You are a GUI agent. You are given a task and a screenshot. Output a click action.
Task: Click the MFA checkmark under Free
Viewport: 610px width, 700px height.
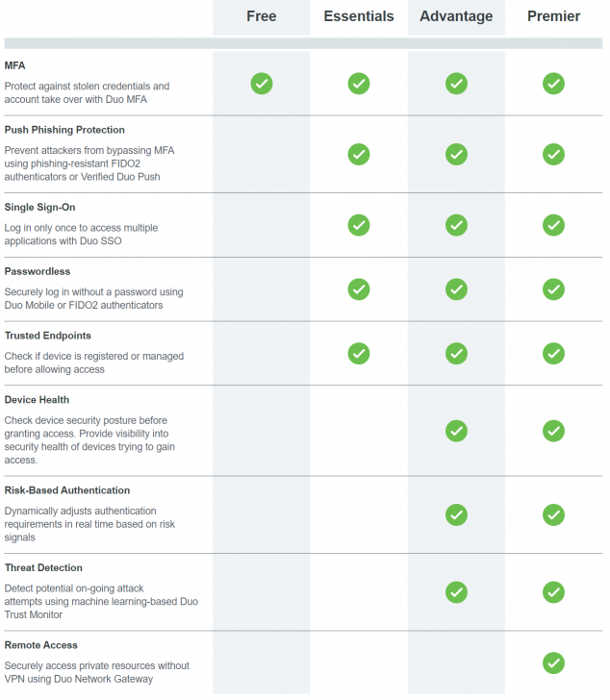tap(262, 84)
